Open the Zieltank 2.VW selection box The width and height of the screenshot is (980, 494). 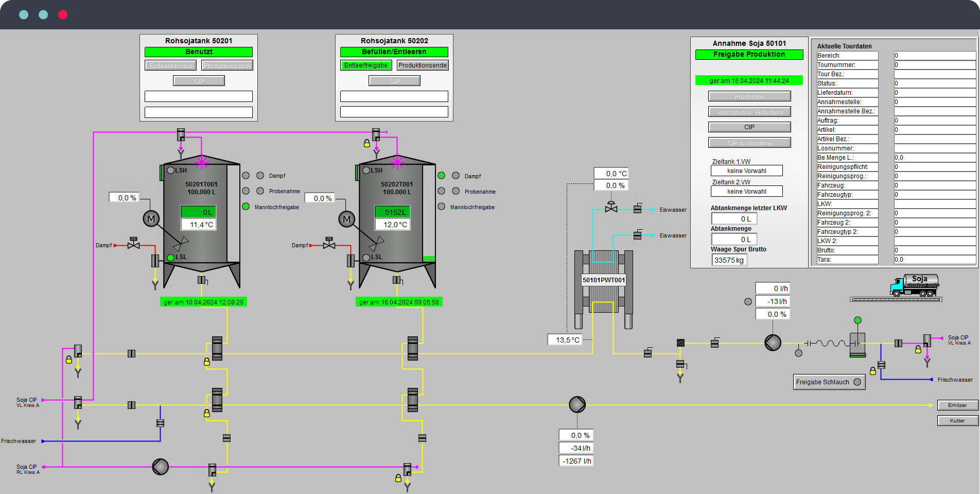(x=746, y=191)
